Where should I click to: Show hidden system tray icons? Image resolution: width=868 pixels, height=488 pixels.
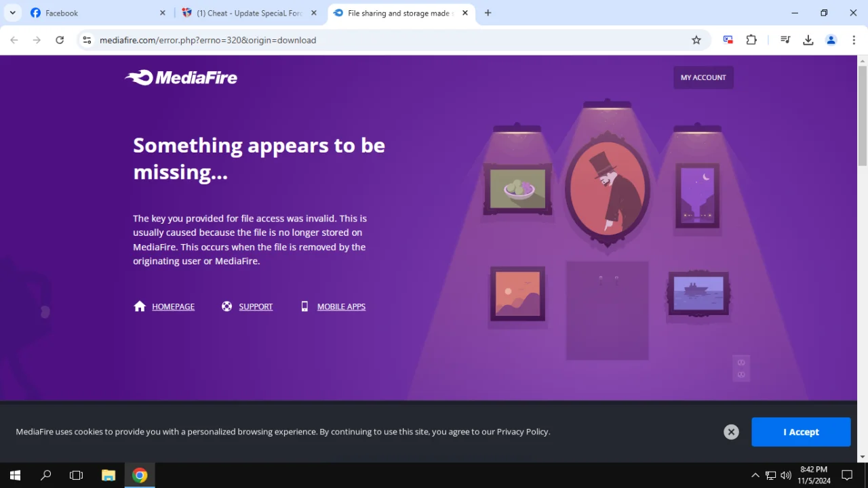pyautogui.click(x=755, y=475)
